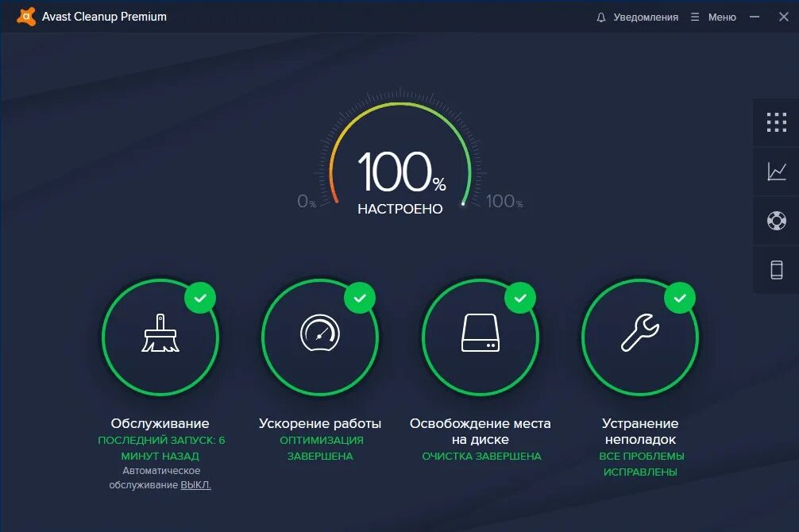Viewport: 799px width, 532px height.
Task: Select the Уведомления menu item
Action: [x=645, y=16]
